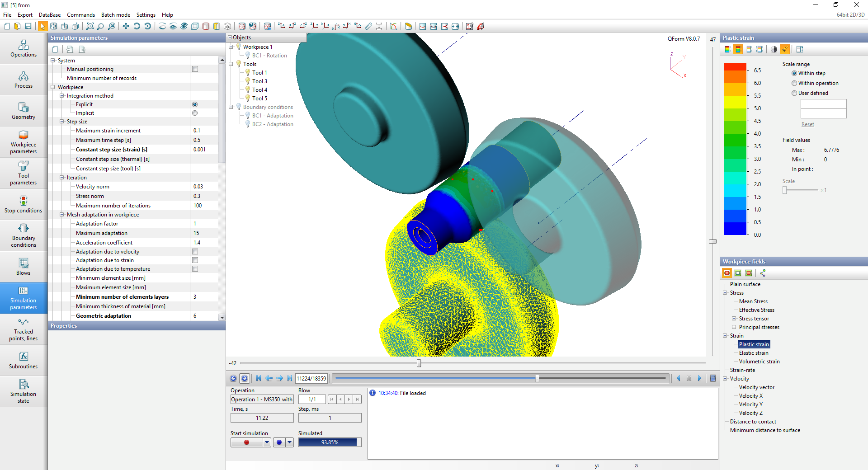Open the Commands menu
The height and width of the screenshot is (470, 868).
coord(81,15)
